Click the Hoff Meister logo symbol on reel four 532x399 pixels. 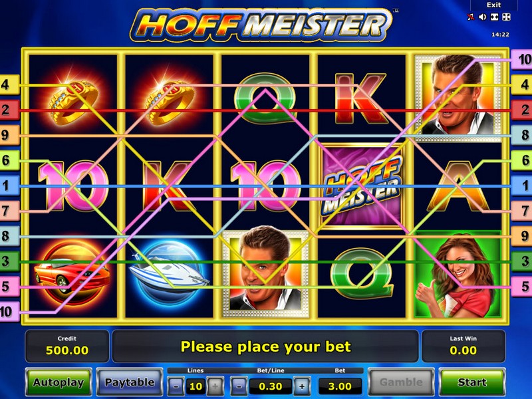pyautogui.click(x=362, y=186)
